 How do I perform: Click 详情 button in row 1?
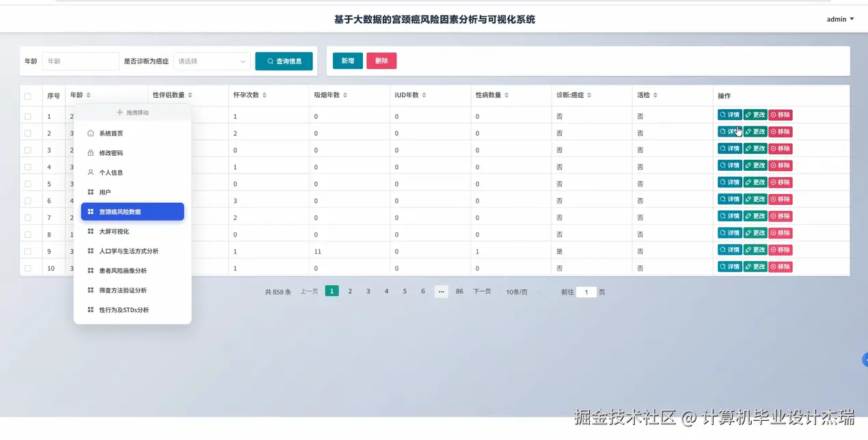(729, 115)
